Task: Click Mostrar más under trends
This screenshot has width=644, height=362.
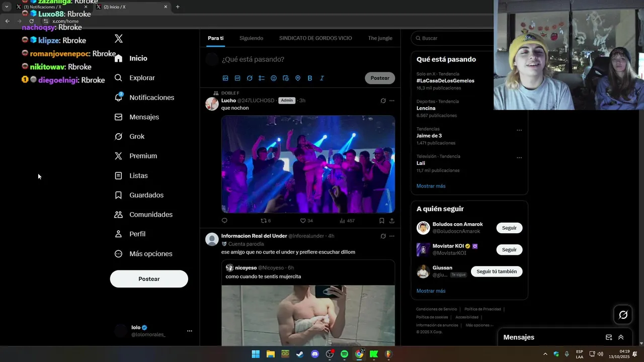Action: click(431, 186)
